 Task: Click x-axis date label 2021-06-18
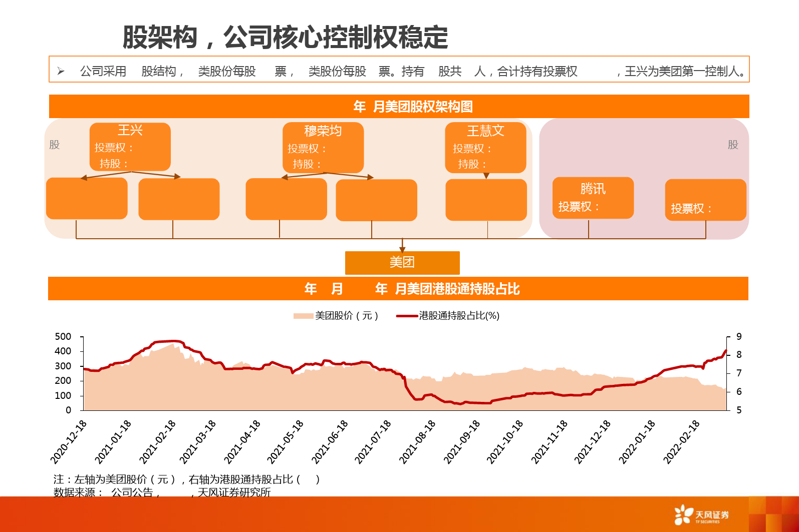point(330,442)
